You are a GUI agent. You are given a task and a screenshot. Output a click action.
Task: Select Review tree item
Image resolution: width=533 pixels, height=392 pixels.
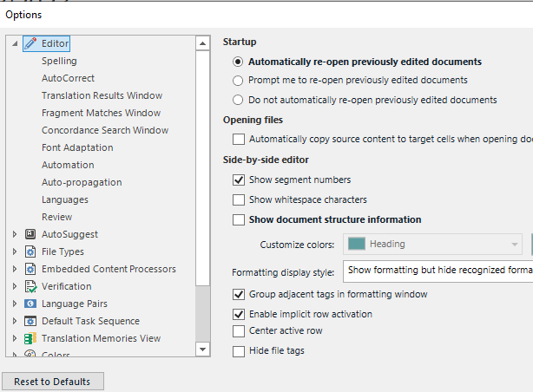point(56,217)
